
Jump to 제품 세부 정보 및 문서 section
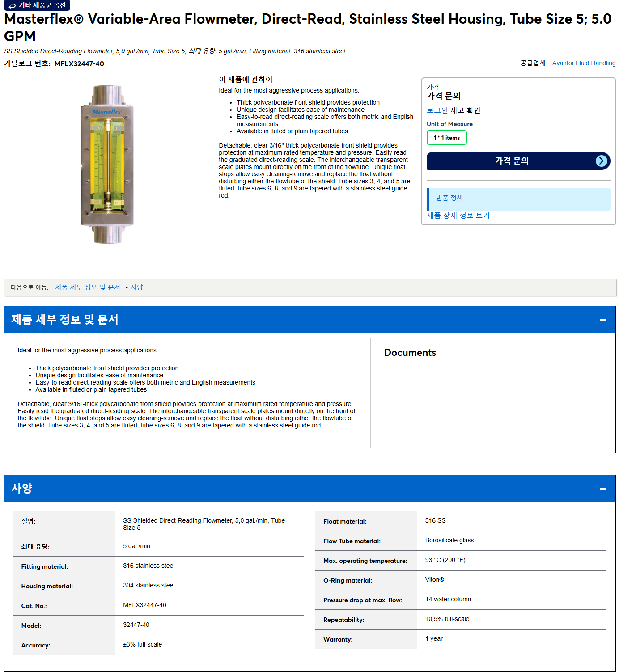pyautogui.click(x=88, y=287)
